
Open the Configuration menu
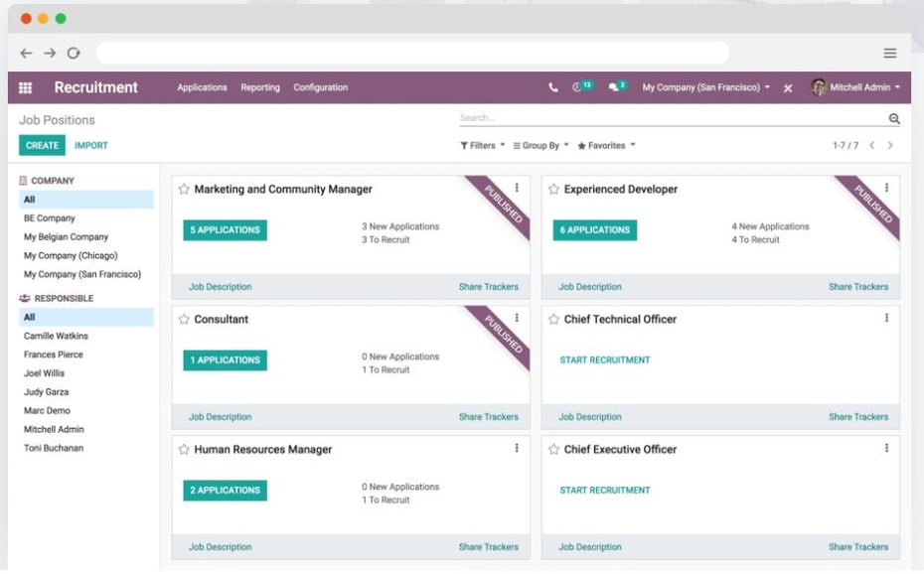pyautogui.click(x=320, y=87)
